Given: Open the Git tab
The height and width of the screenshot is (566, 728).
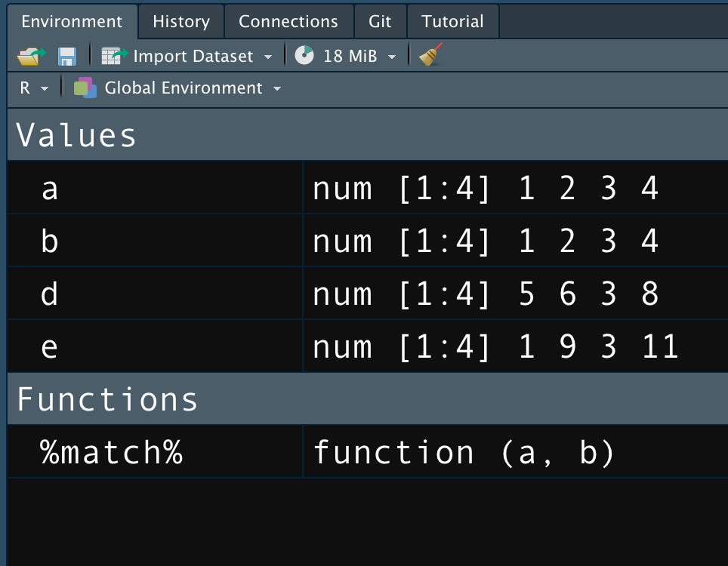Looking at the screenshot, I should click(x=380, y=21).
